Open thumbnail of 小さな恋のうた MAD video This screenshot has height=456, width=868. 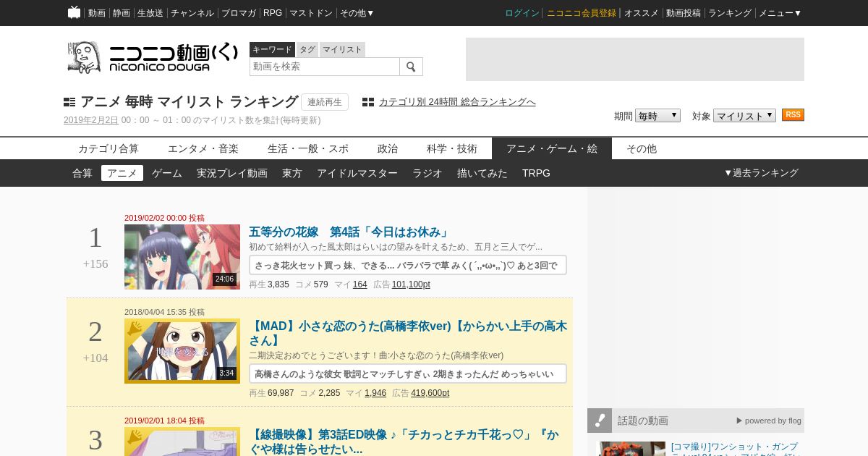pyautogui.click(x=182, y=351)
